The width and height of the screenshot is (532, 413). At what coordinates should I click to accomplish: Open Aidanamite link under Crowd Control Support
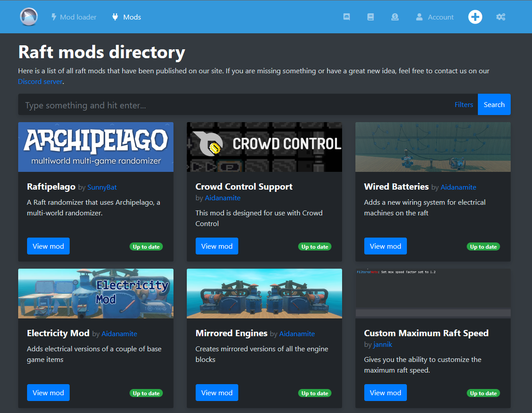pyautogui.click(x=223, y=198)
